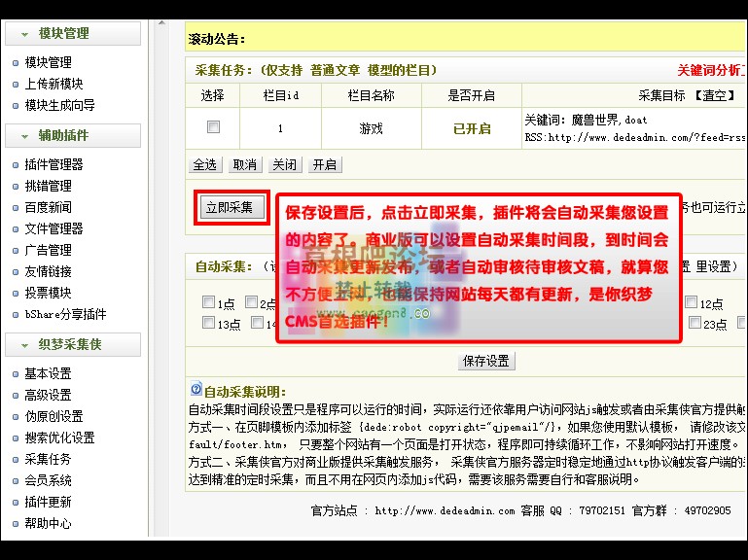Tick the checkbox for 游戏 row
Viewport: 748px width, 560px height.
[213, 127]
